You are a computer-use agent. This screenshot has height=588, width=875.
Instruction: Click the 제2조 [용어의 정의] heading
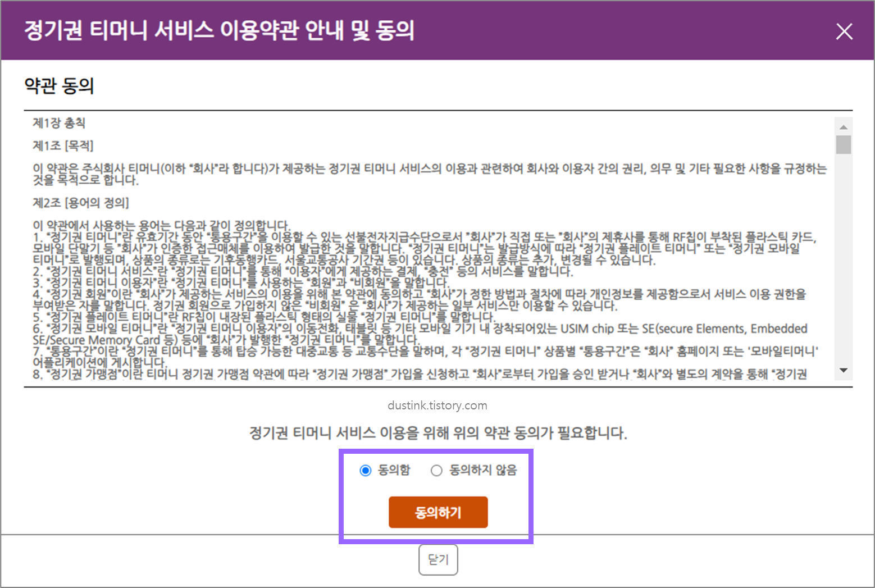click(81, 203)
